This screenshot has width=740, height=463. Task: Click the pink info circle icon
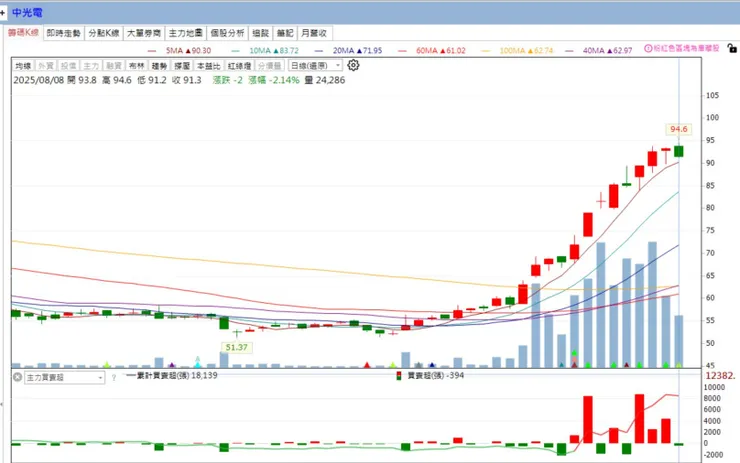648,48
